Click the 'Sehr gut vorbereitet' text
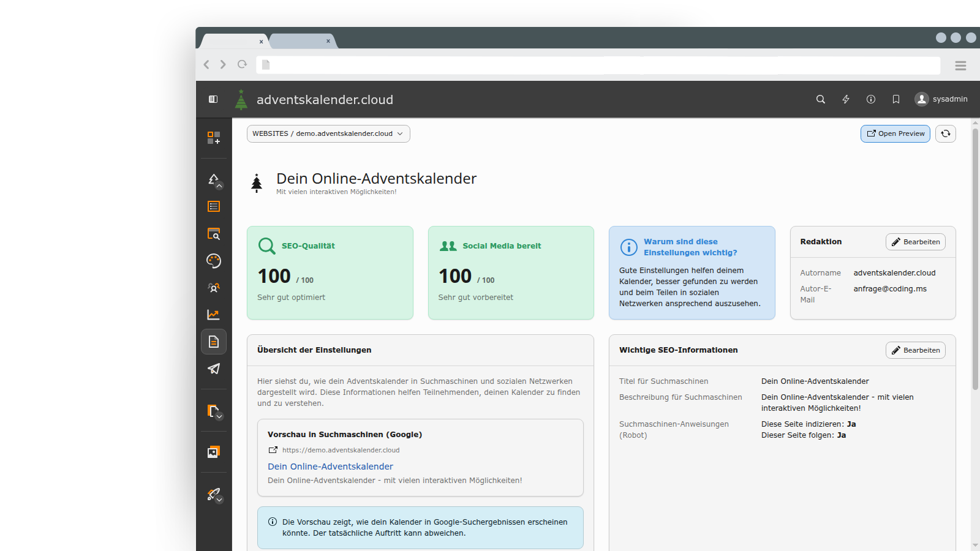 pos(476,298)
